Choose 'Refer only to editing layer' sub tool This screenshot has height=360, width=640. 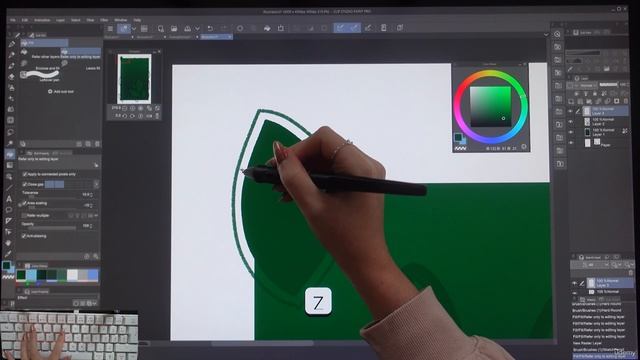coord(80,54)
